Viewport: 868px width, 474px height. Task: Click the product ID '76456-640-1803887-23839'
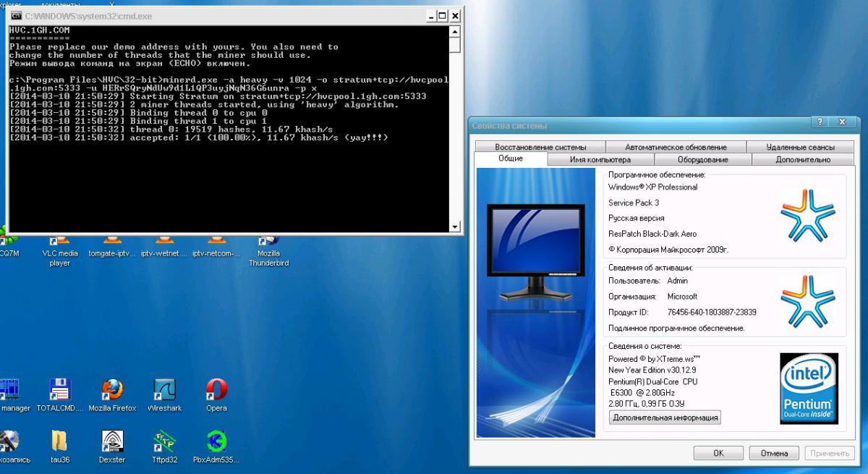point(712,313)
